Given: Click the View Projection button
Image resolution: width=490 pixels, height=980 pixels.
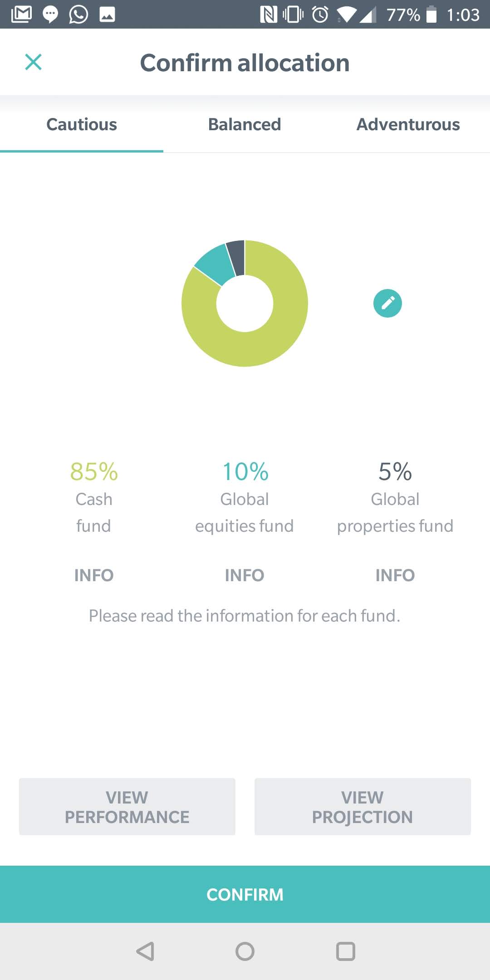Looking at the screenshot, I should point(363,807).
